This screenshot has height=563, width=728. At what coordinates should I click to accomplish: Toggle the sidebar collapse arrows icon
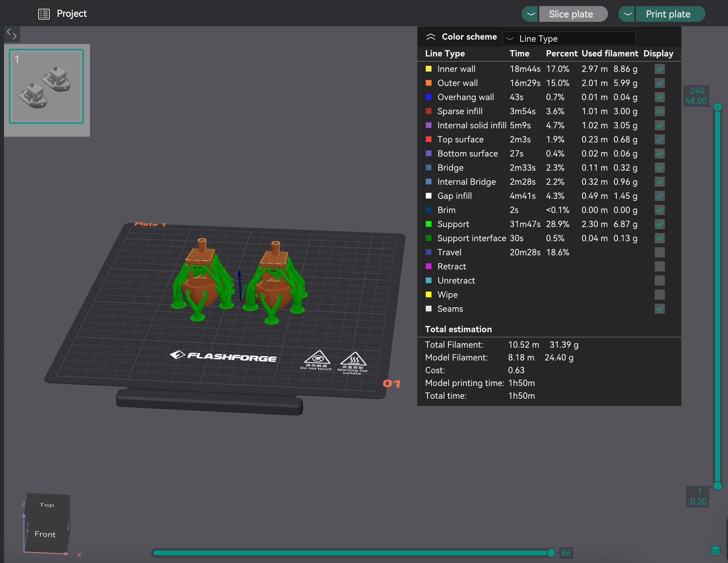coord(12,34)
